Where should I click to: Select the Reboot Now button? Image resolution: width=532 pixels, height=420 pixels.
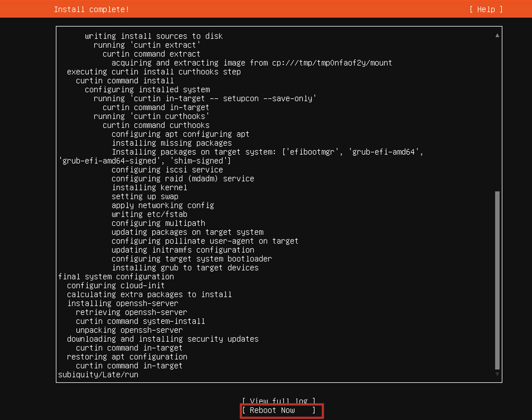click(281, 410)
